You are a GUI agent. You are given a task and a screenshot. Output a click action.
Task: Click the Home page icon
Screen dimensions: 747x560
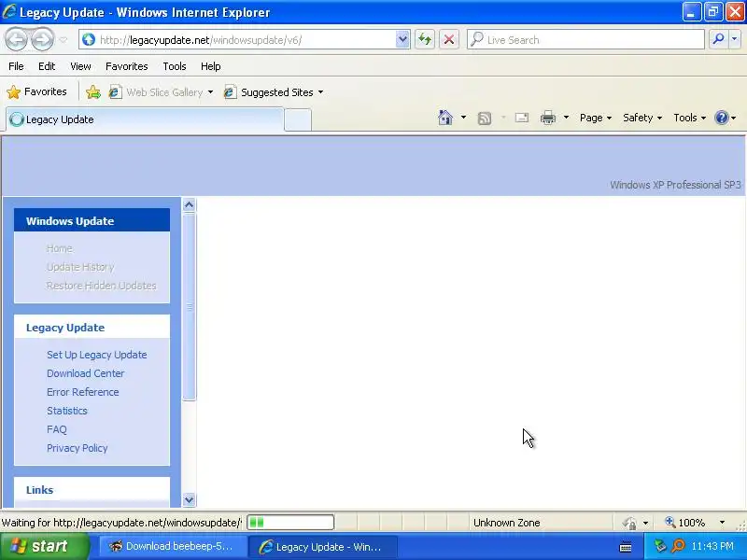445,118
